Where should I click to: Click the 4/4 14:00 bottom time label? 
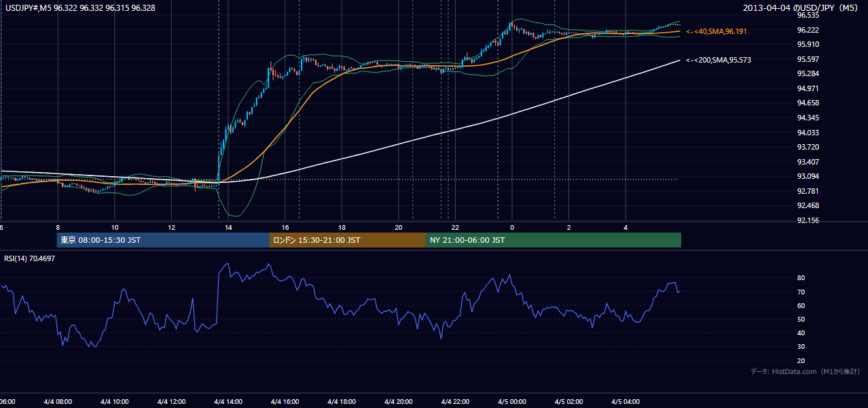[228, 401]
